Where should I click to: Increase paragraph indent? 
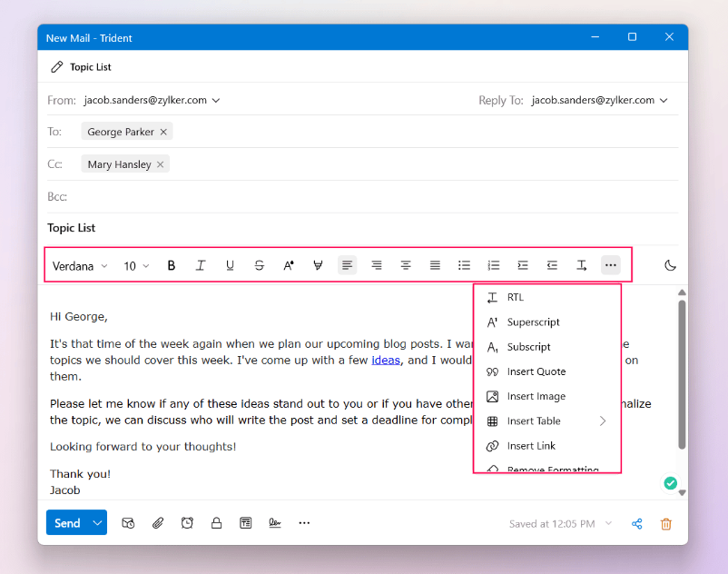(523, 265)
